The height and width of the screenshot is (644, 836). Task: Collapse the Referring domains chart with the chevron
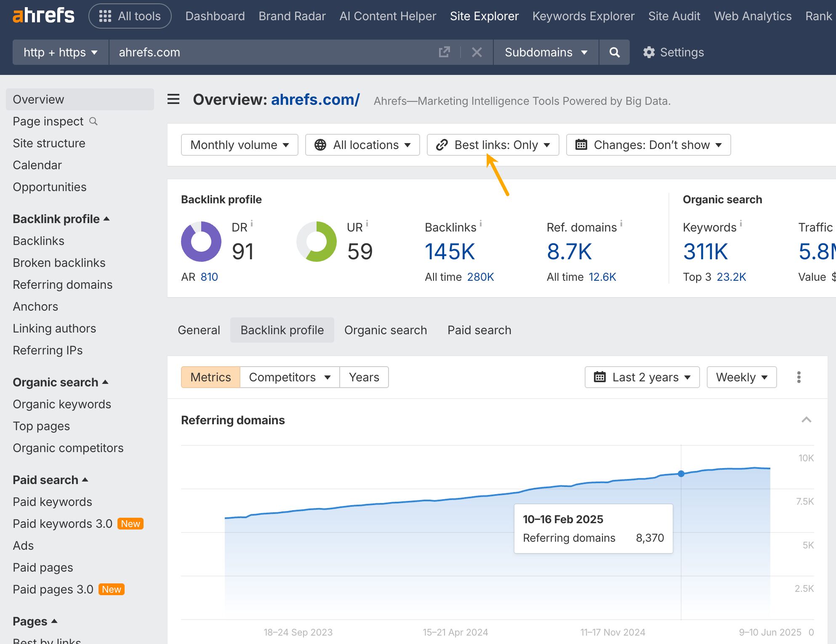pyautogui.click(x=806, y=420)
